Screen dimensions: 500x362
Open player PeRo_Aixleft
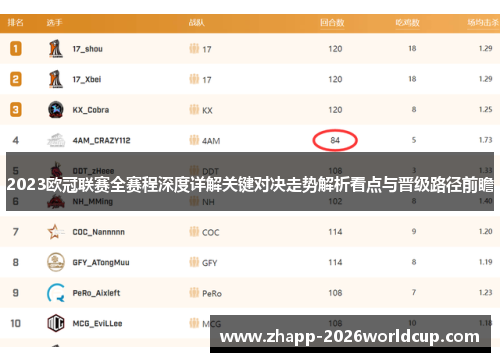tap(96, 293)
